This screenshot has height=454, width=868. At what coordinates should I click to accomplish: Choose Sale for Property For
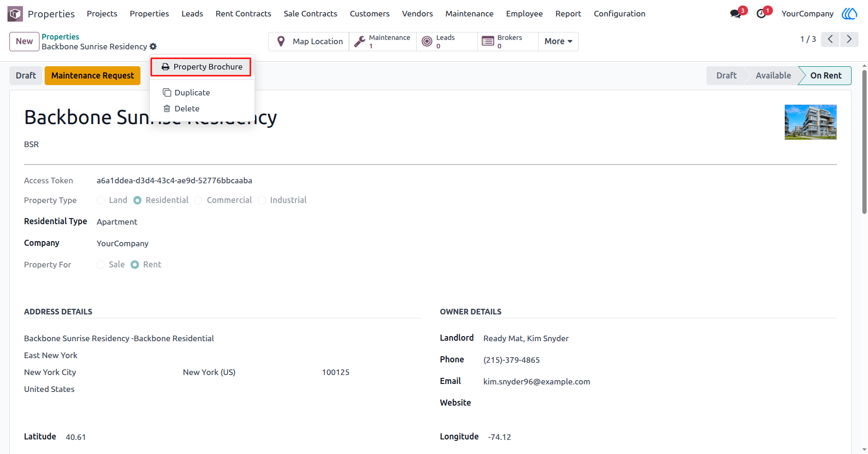pyautogui.click(x=101, y=265)
